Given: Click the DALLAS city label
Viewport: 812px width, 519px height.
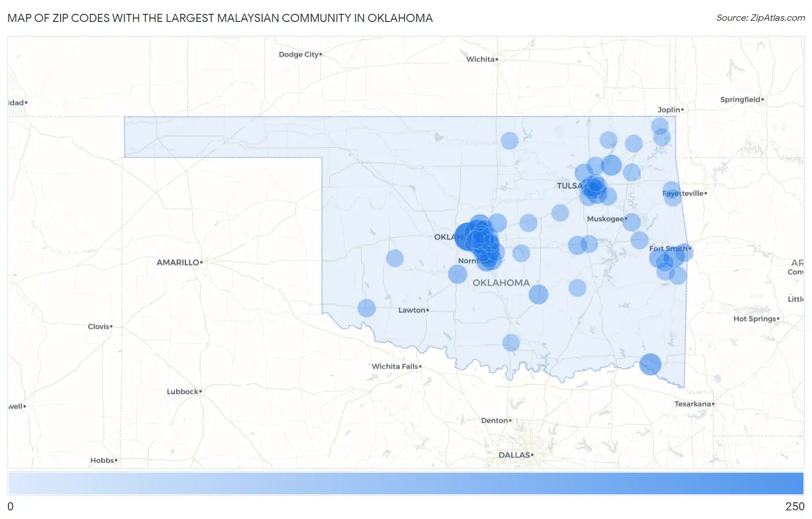Looking at the screenshot, I should click(514, 455).
